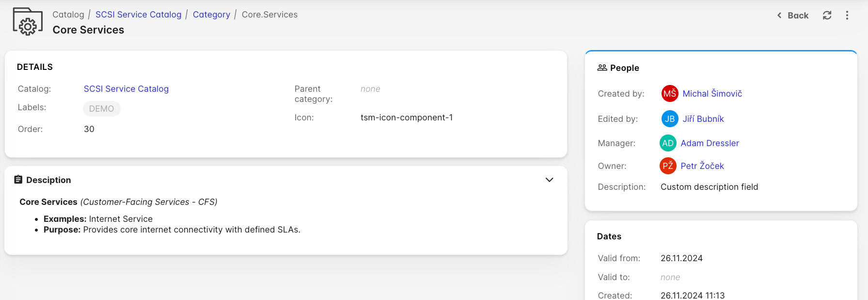Click the Core Services gear folder icon
The height and width of the screenshot is (300, 868).
[28, 22]
